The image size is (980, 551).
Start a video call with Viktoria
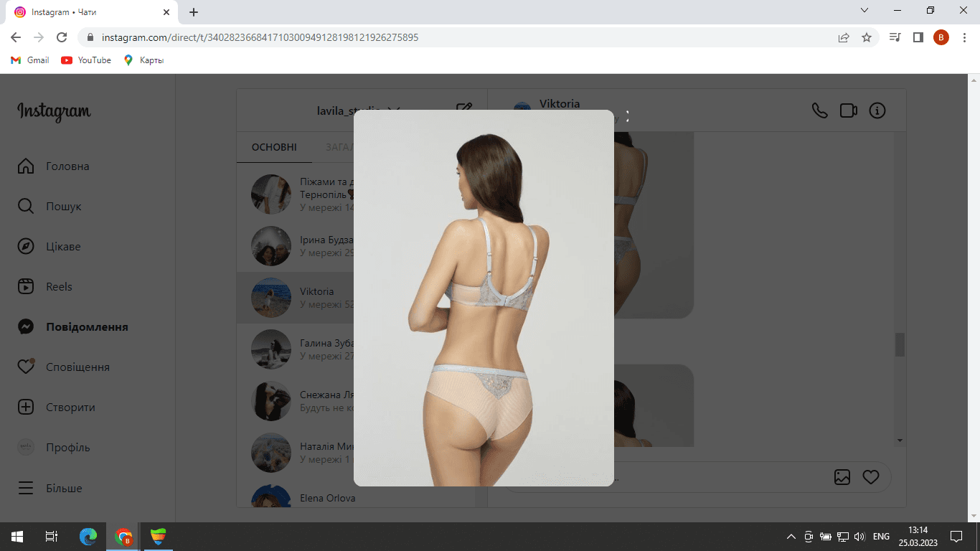[x=849, y=110]
